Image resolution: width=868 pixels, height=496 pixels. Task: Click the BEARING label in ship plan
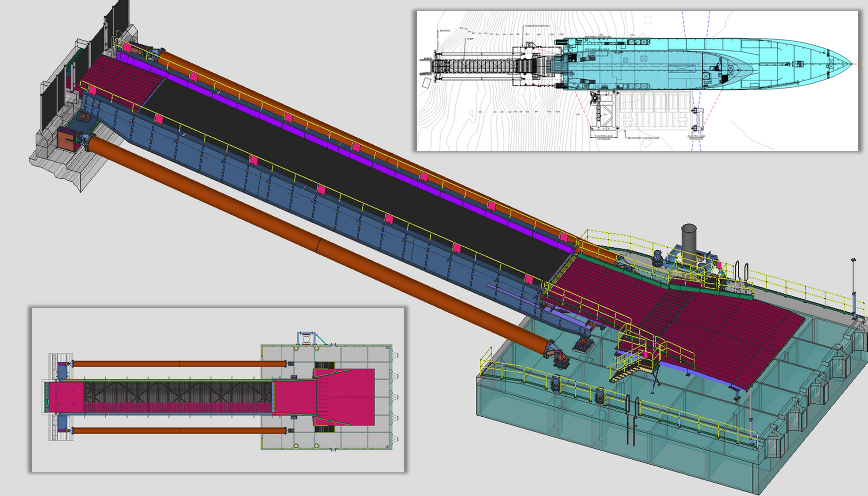pyautogui.click(x=445, y=31)
